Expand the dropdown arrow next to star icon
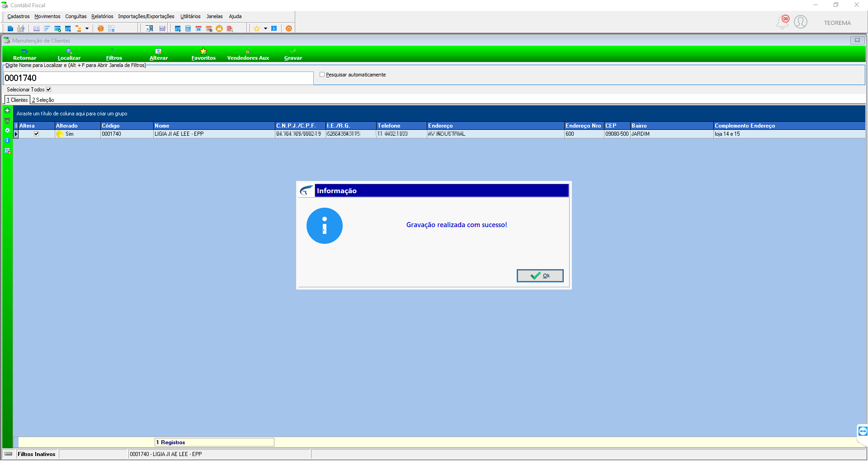This screenshot has height=461, width=868. click(265, 29)
